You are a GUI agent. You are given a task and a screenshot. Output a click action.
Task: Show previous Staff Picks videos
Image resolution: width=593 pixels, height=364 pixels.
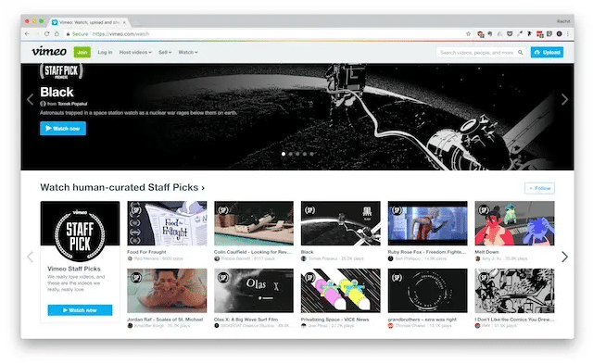31,257
